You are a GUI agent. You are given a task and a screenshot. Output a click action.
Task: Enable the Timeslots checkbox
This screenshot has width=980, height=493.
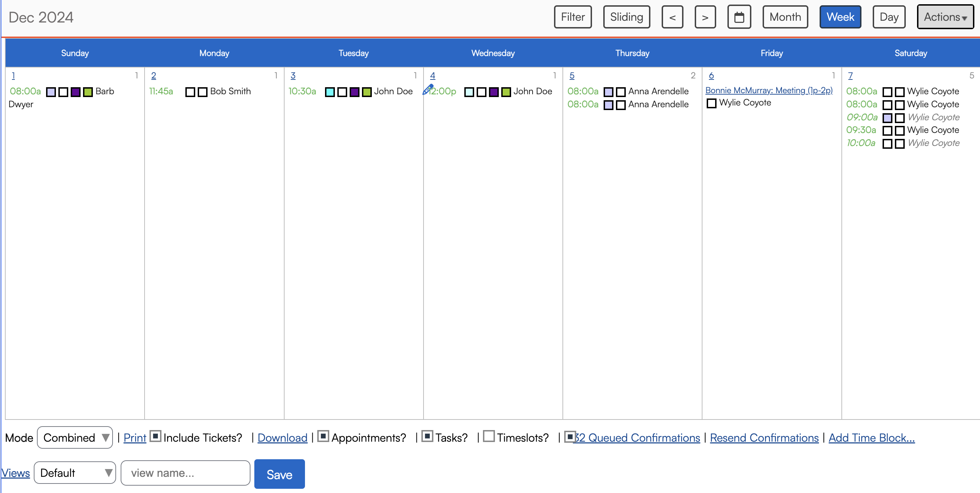click(489, 436)
